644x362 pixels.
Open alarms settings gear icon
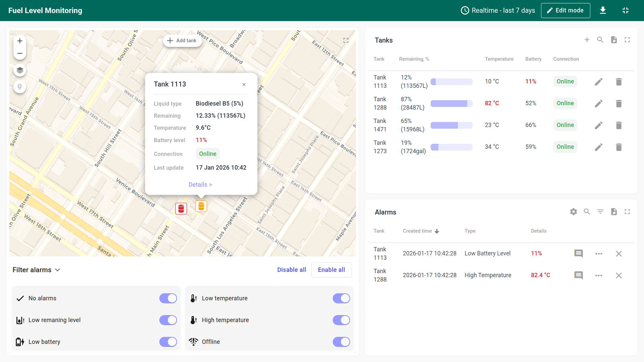pyautogui.click(x=574, y=212)
